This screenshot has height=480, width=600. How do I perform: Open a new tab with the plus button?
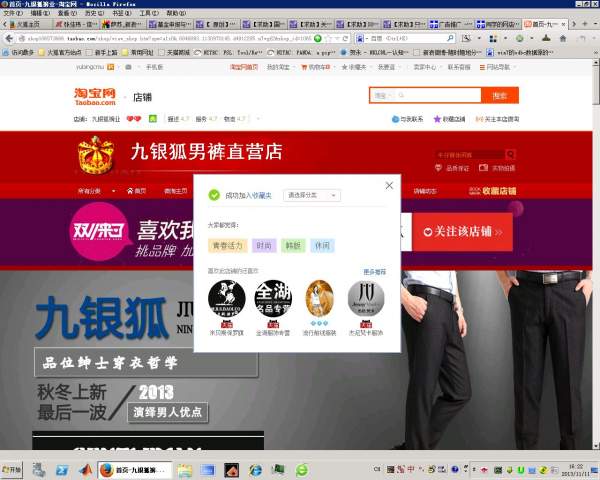[x=584, y=24]
